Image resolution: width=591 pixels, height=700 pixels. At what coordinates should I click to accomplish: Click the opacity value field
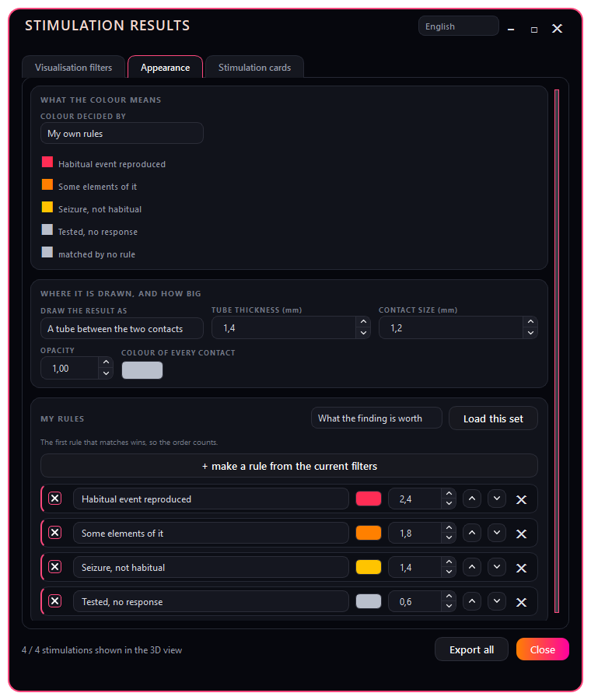point(70,369)
